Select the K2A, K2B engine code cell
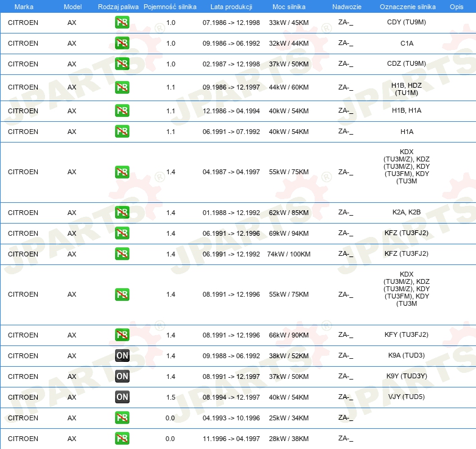 click(x=406, y=213)
